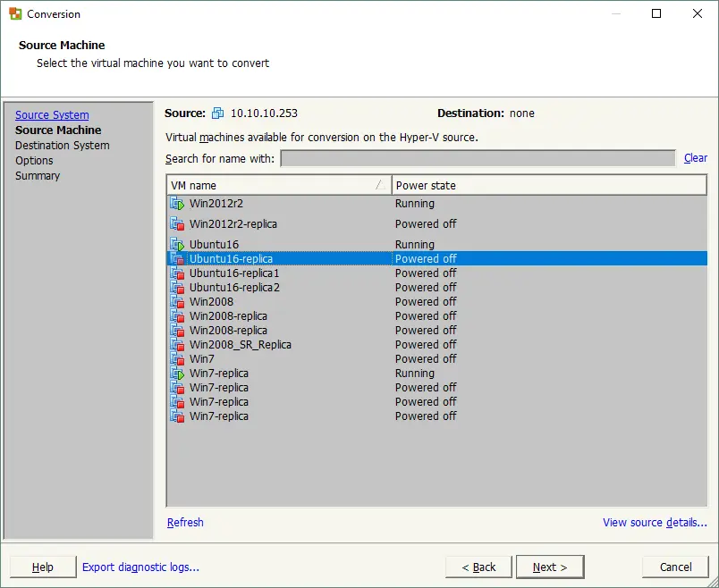The width and height of the screenshot is (719, 588).
Task: Open the Summary wizard step
Action: tap(37, 175)
